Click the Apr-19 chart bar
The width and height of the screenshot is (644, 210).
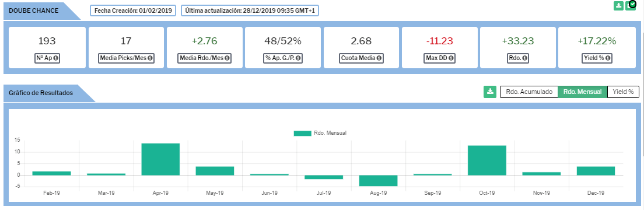click(x=160, y=159)
